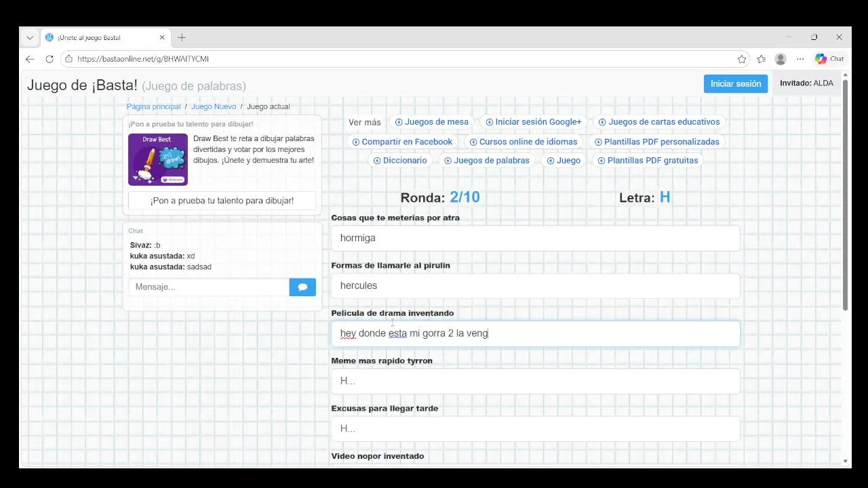The image size is (868, 488).
Task: Focus the chat Mensaje field
Action: coord(209,287)
